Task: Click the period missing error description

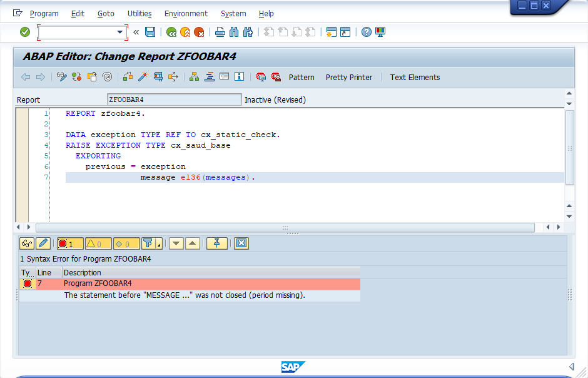Action: (185, 295)
